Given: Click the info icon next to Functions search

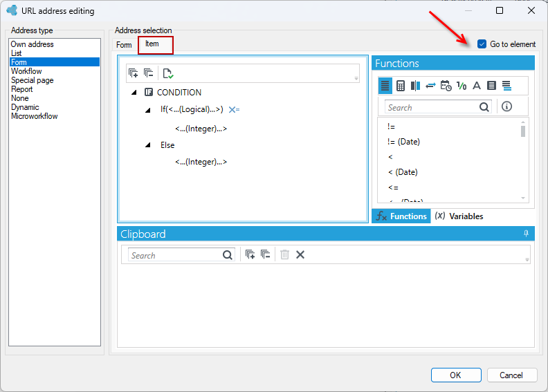Looking at the screenshot, I should pos(506,106).
